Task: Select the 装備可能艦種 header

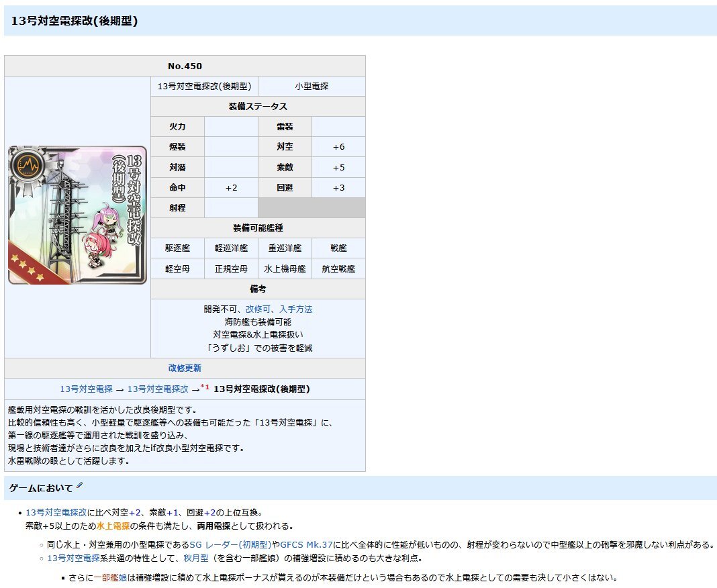Action: point(258,228)
